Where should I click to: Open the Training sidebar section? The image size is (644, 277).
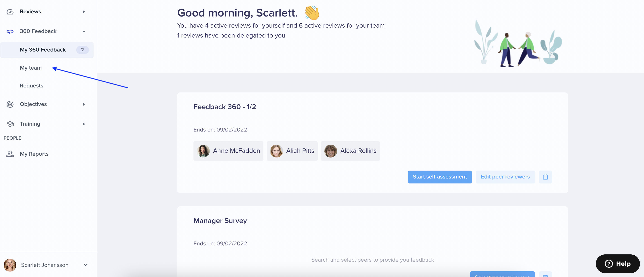point(47,124)
